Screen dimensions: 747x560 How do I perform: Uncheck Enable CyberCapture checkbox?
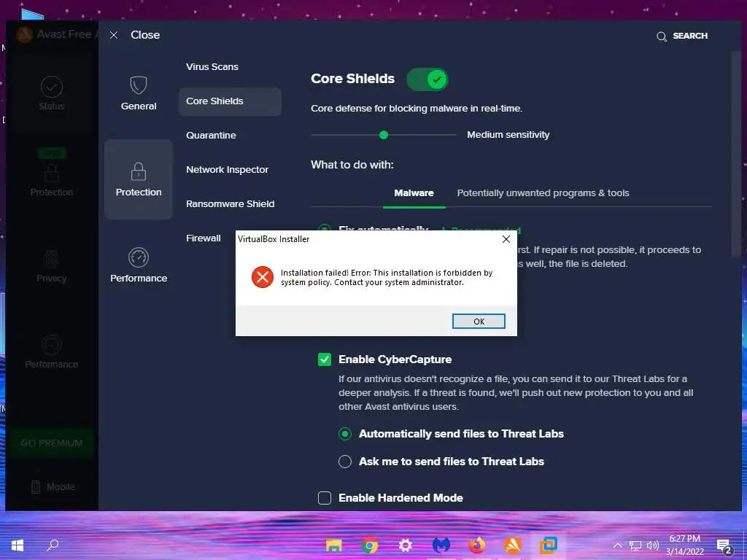coord(325,359)
